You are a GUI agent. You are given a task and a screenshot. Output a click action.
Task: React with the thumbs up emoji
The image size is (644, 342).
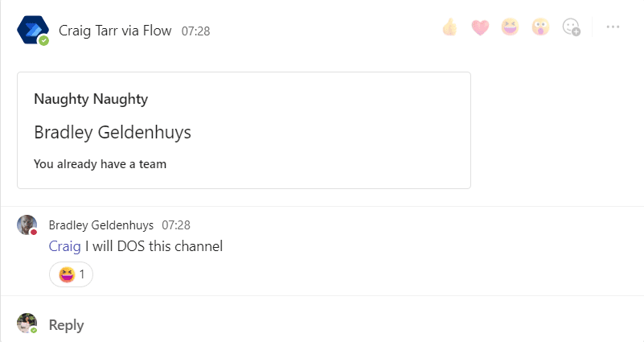click(449, 27)
